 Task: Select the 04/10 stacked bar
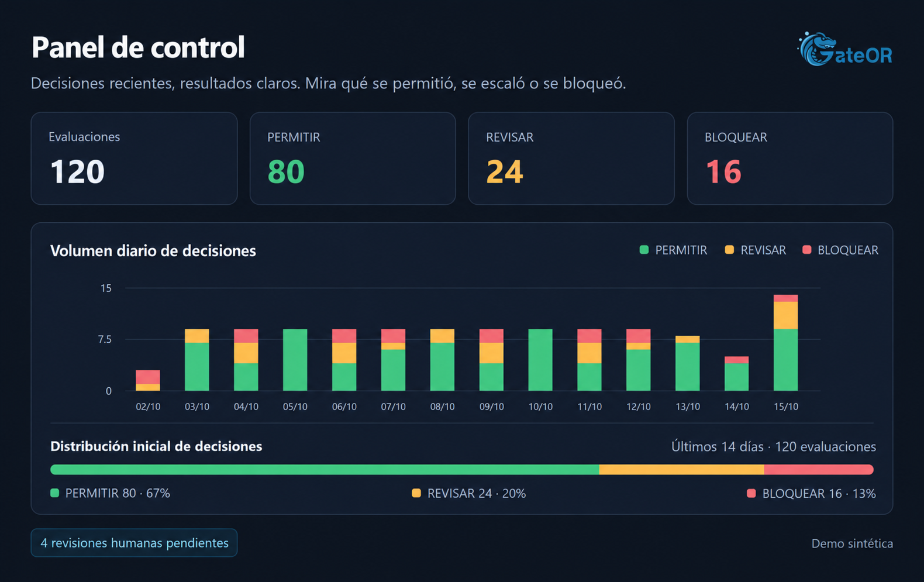pos(246,360)
